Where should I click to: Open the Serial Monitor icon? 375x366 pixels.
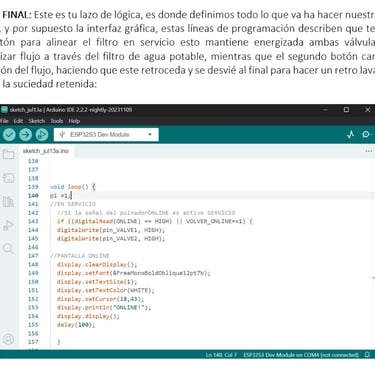coord(366,134)
